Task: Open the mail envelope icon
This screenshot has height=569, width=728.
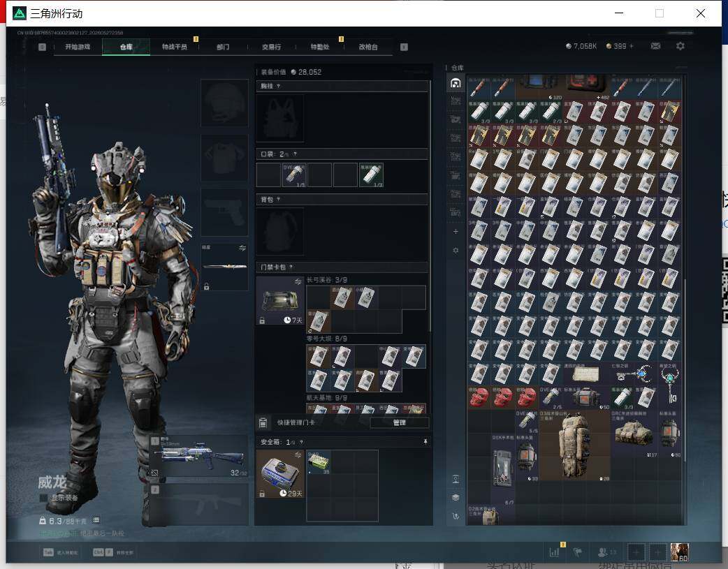Action: (x=655, y=46)
